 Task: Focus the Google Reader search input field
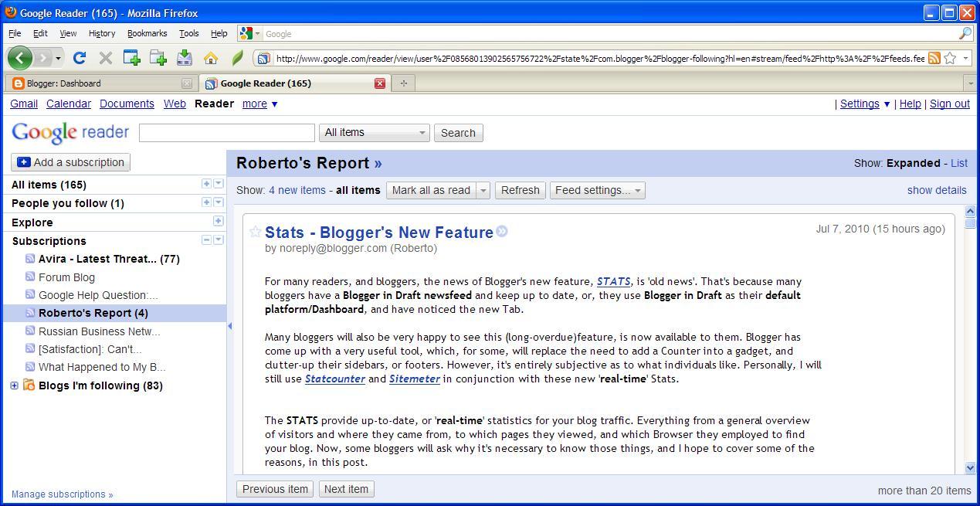point(227,132)
